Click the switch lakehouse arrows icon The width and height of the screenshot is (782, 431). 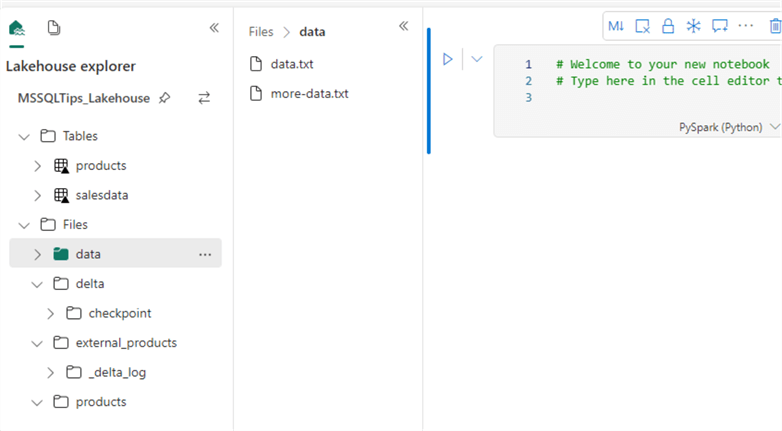pos(204,98)
